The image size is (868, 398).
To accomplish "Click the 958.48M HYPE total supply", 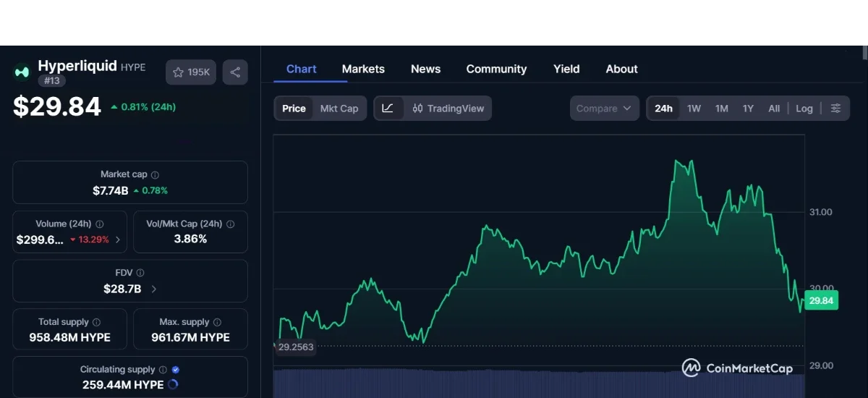I will point(69,337).
